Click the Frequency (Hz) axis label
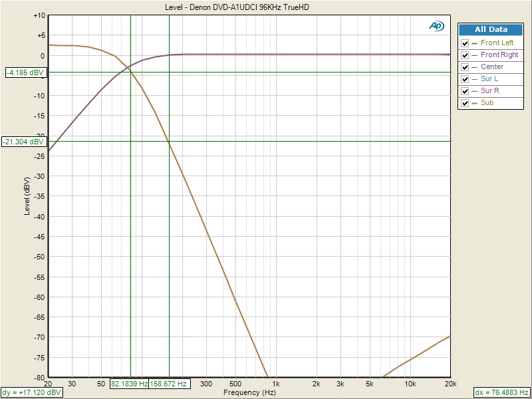The image size is (532, 399). point(249,393)
